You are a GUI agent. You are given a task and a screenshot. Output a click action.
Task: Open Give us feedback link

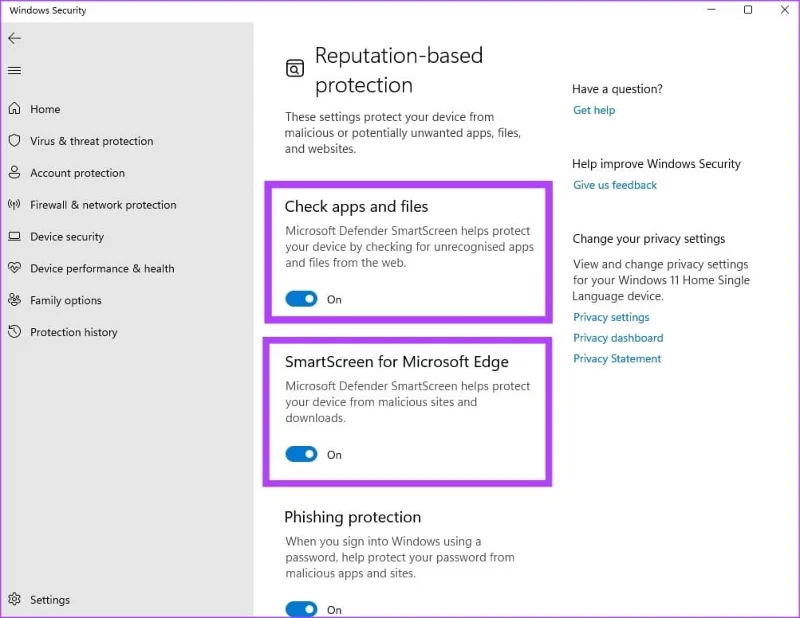click(615, 185)
